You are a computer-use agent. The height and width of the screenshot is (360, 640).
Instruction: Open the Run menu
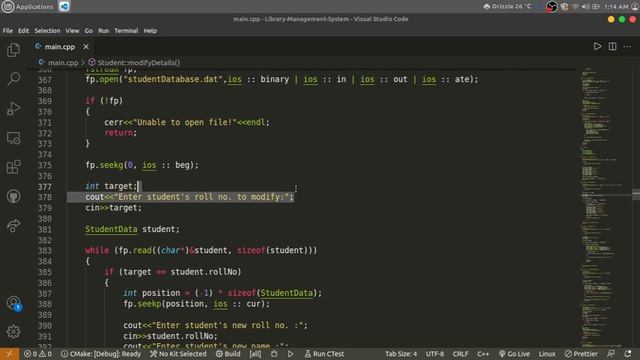104,31
